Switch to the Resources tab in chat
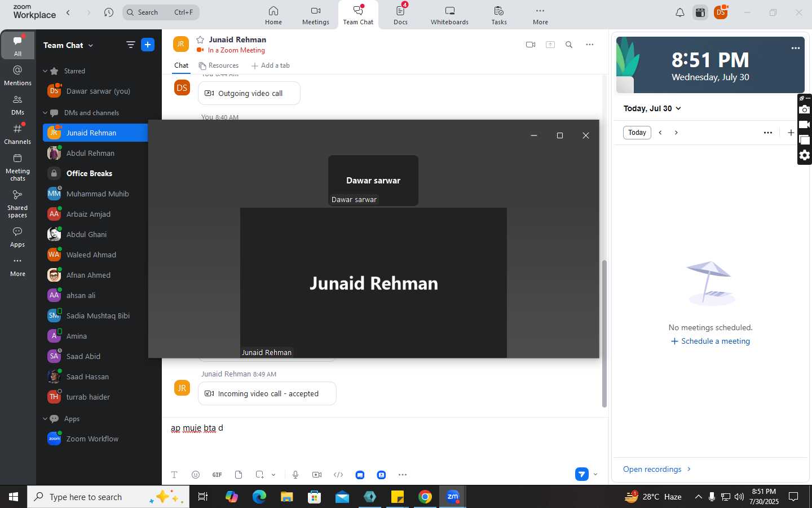Screen dimensions: 812x508 tap(219, 65)
